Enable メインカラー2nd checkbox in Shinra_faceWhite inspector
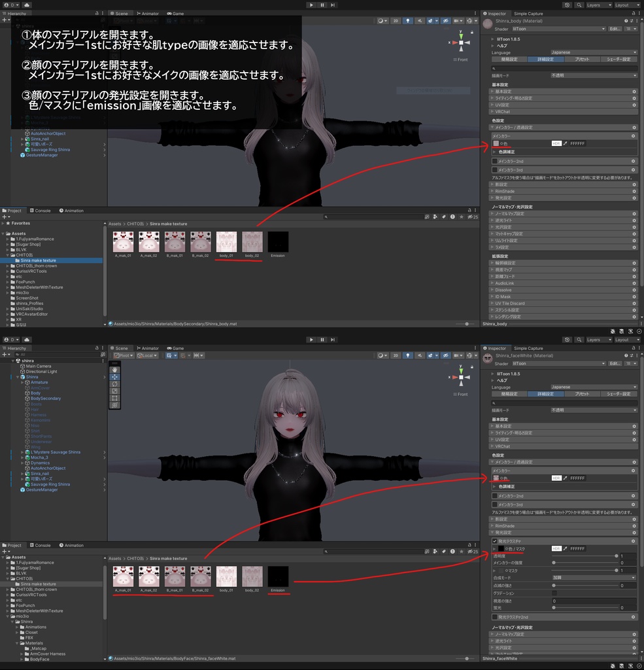The image size is (644, 670). coord(494,496)
